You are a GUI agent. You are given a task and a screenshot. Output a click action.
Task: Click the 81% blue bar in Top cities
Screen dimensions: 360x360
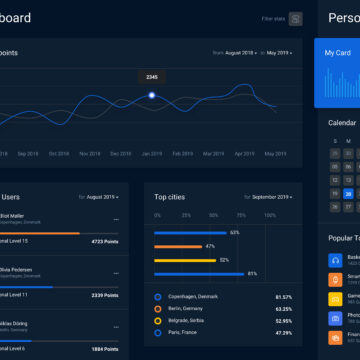click(199, 274)
